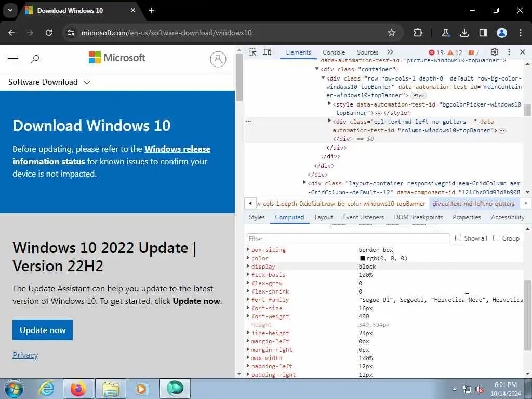
Task: Click the 12 warnings counter
Action: point(455,52)
